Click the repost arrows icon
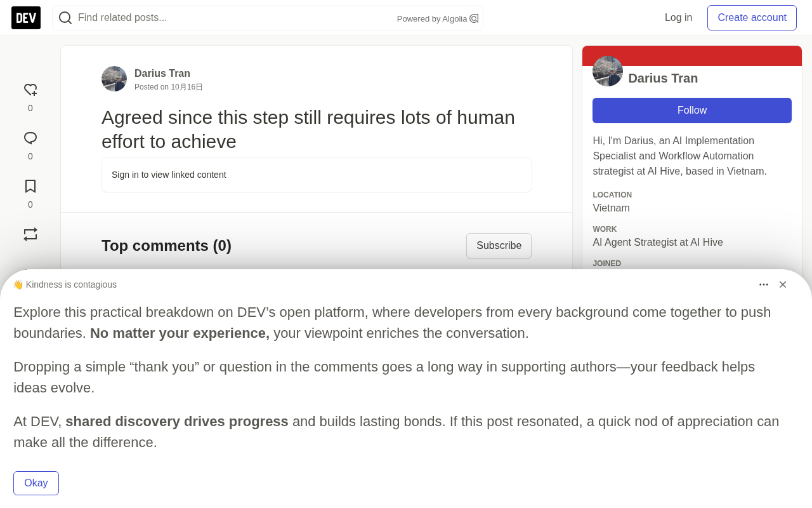 click(x=30, y=234)
